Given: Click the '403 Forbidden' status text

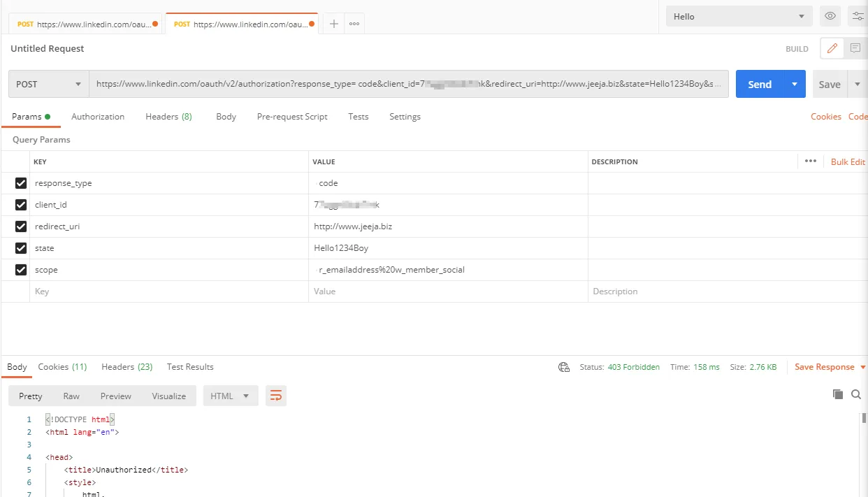Looking at the screenshot, I should click(634, 367).
